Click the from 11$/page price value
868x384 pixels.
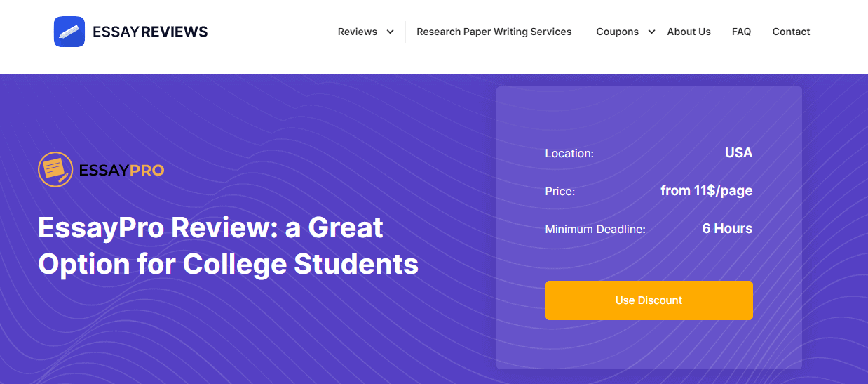coord(707,190)
